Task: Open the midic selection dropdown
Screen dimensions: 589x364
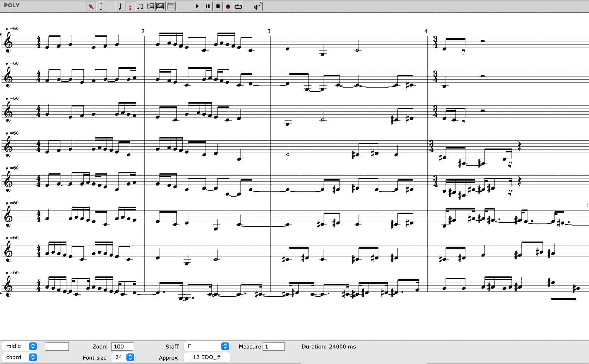Action: click(x=20, y=346)
